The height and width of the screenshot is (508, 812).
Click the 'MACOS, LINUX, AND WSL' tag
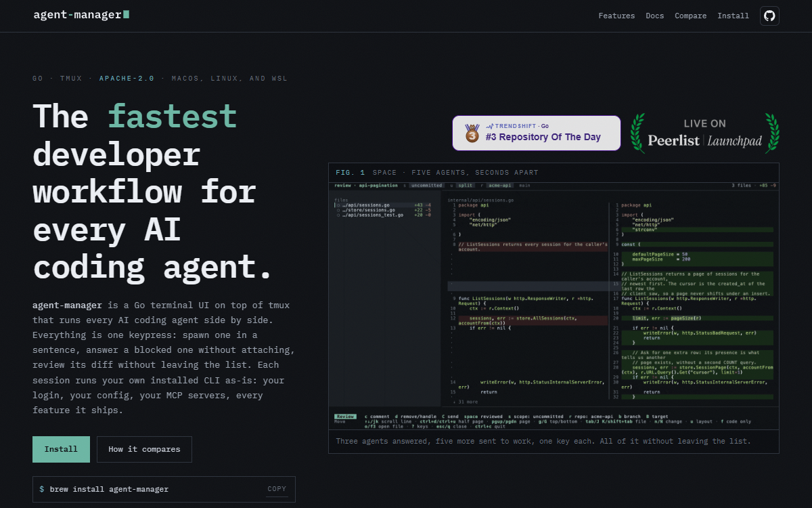229,79
